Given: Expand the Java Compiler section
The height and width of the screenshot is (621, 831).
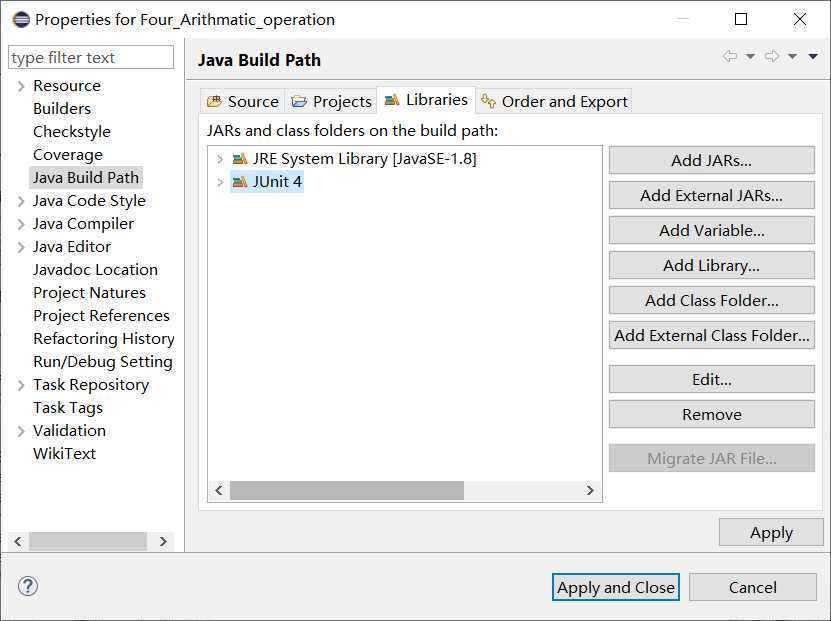Looking at the screenshot, I should click(21, 224).
